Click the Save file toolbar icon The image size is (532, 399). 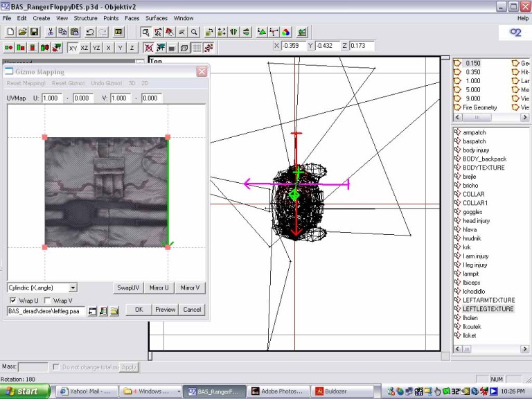34,32
